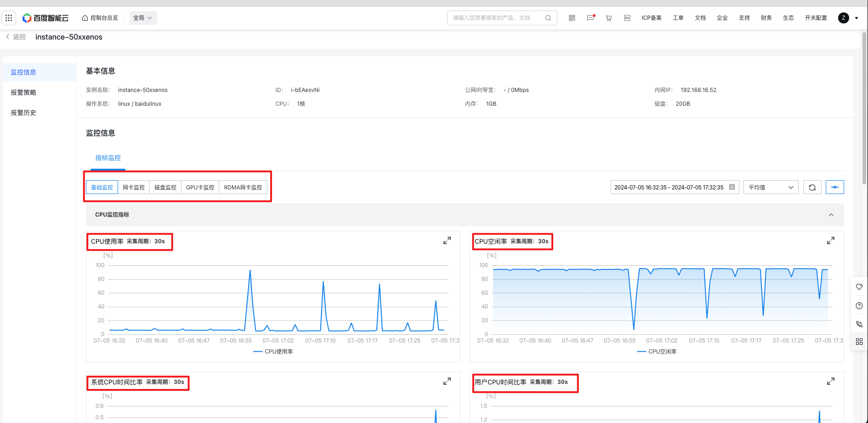Go back with the 返回 arrow
868x423 pixels.
click(16, 37)
